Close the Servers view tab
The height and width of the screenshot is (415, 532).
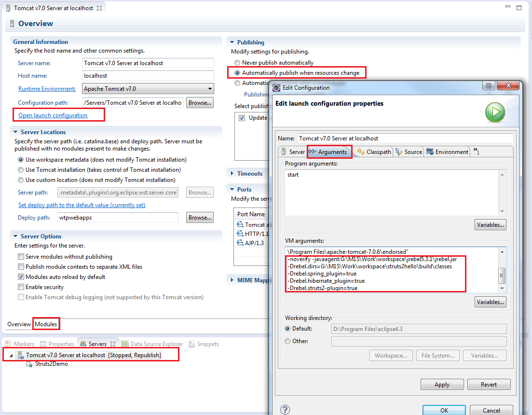tap(113, 344)
